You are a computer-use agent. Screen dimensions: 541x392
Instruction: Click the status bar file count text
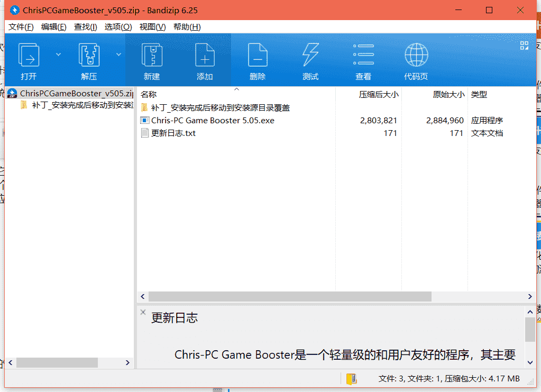pos(449,379)
